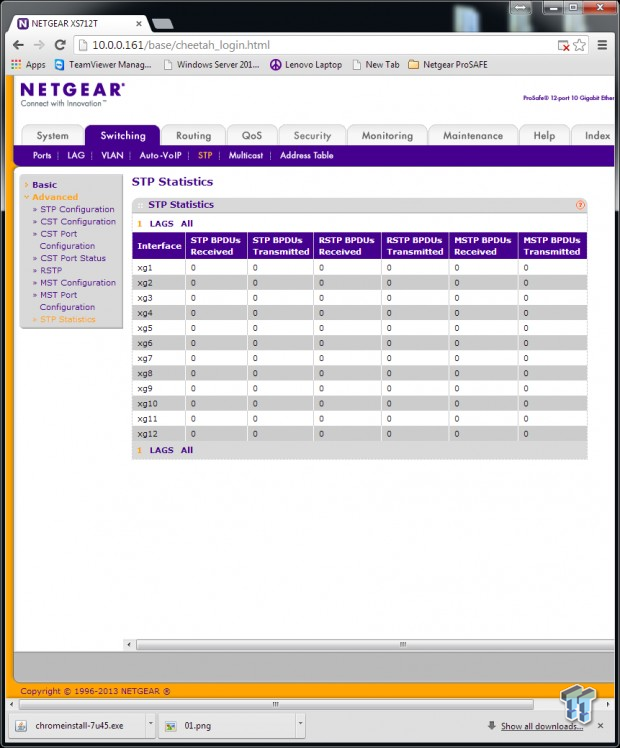Collapse the Advanced section in sidebar
This screenshot has height=748, width=620.
click(x=55, y=197)
